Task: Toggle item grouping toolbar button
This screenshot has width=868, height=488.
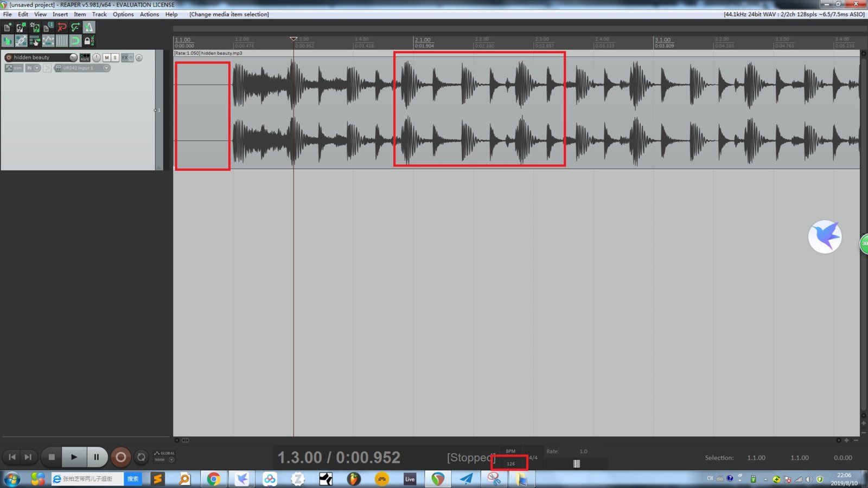Action: 21,41
